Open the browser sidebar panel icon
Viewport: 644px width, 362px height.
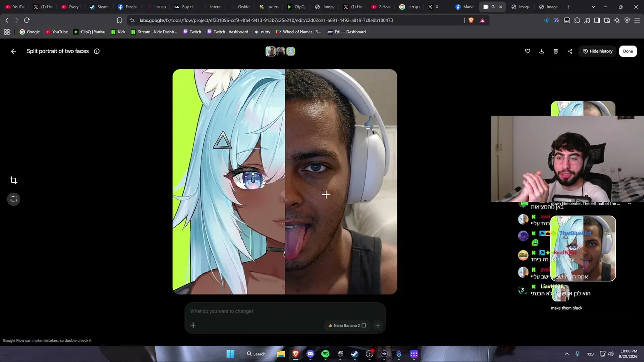point(597,20)
